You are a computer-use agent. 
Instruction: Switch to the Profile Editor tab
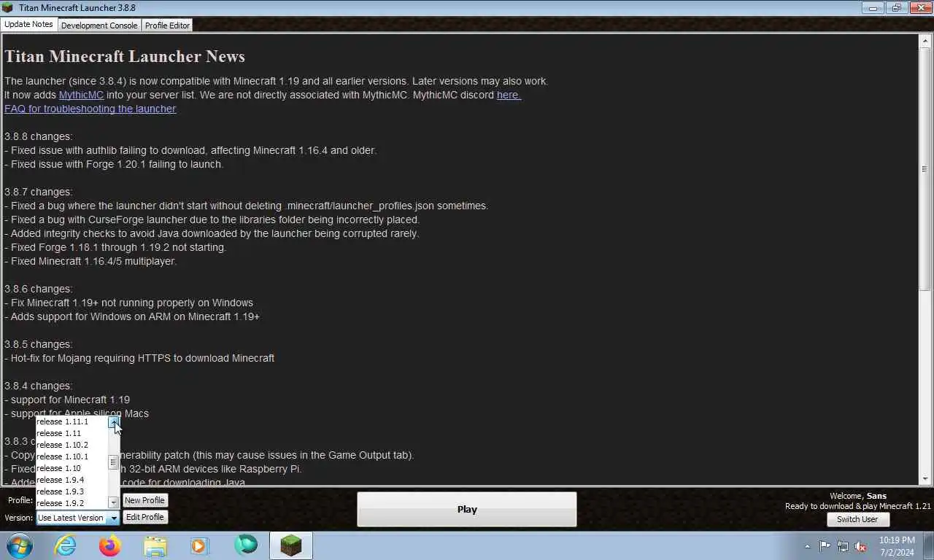coord(167,26)
